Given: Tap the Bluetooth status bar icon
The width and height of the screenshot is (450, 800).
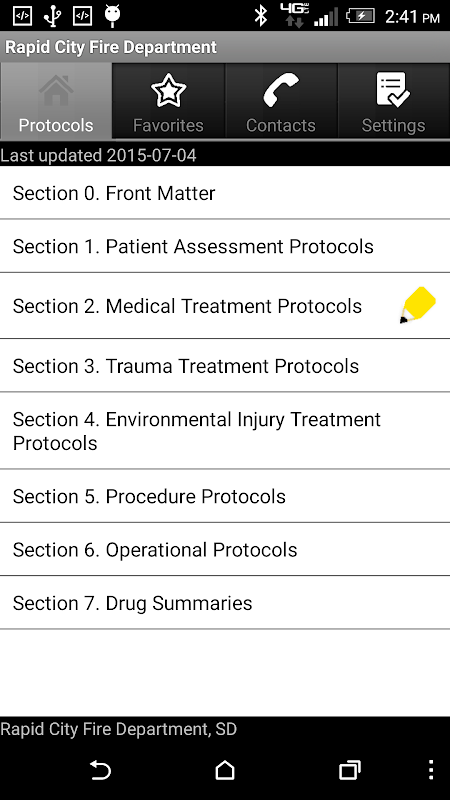Looking at the screenshot, I should [x=261, y=16].
